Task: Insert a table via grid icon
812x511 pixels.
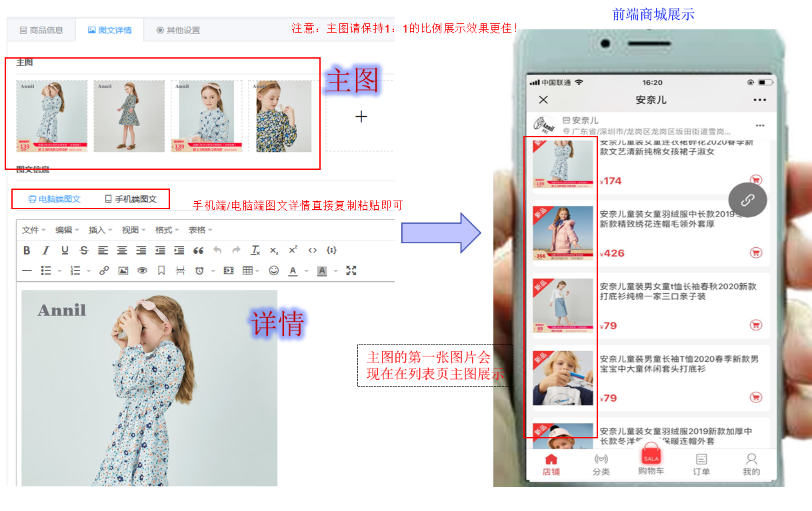Action: pos(247,270)
